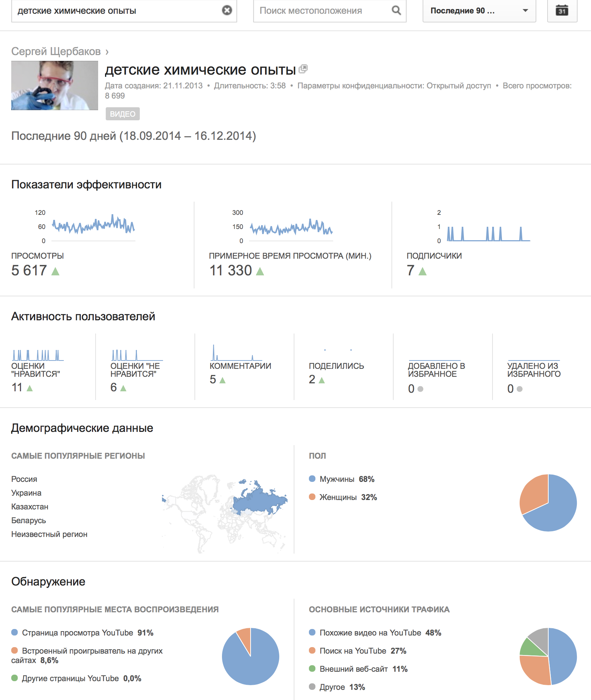Clear the search field with the X icon
Viewport: 591px width, 700px height.
227,10
